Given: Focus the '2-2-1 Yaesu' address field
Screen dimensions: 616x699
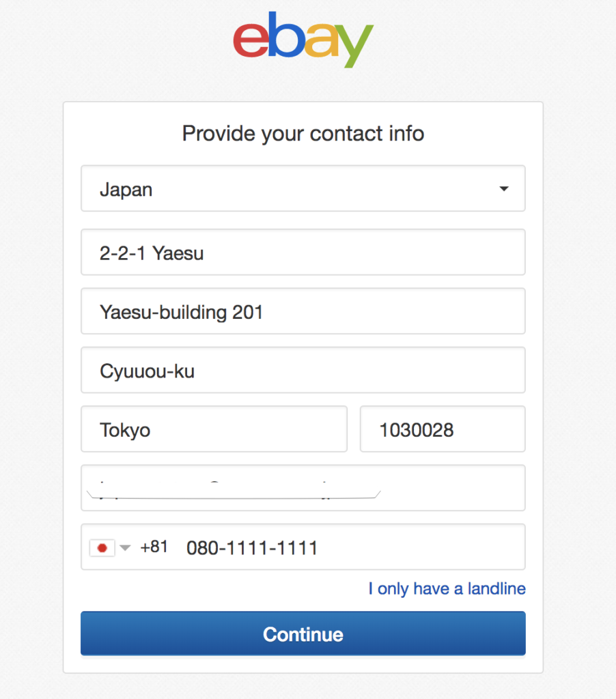Looking at the screenshot, I should (303, 253).
